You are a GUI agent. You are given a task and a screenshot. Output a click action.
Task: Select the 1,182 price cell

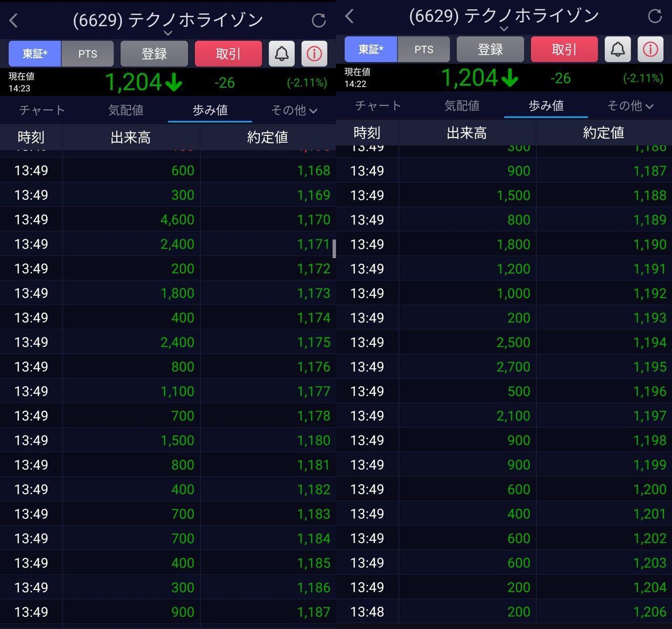pyautogui.click(x=268, y=489)
